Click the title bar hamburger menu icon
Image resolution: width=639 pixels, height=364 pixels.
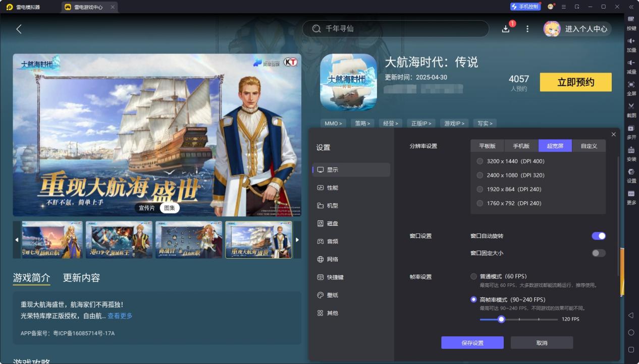pyautogui.click(x=564, y=7)
